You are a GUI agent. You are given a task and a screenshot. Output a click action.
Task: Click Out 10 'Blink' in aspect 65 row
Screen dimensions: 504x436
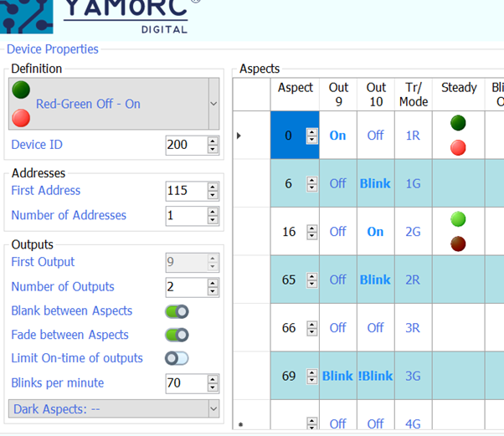(x=376, y=280)
